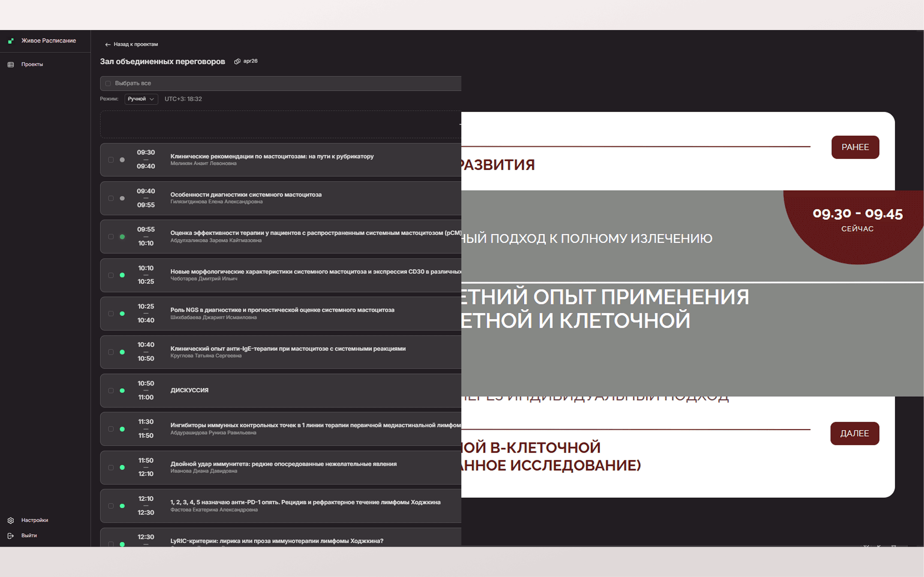
Task: Select checkbox of 10:25 Роль NGS row
Action: tap(111, 314)
